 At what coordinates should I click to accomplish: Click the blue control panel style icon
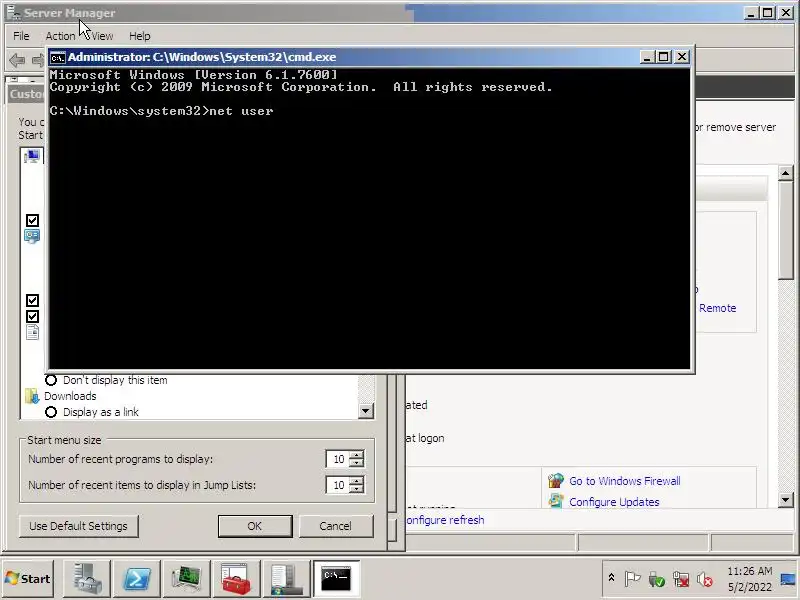(x=32, y=237)
